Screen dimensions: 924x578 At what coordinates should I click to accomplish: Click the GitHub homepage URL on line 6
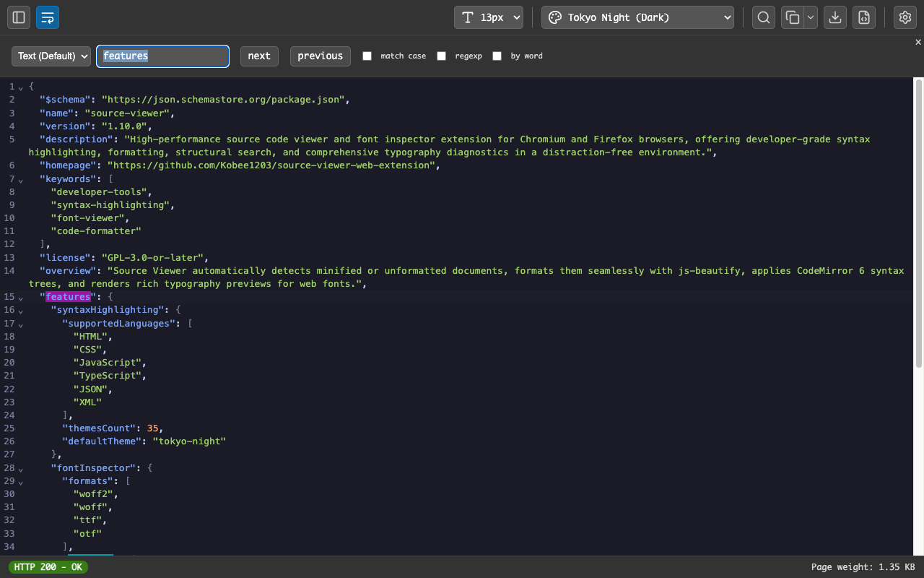point(271,165)
